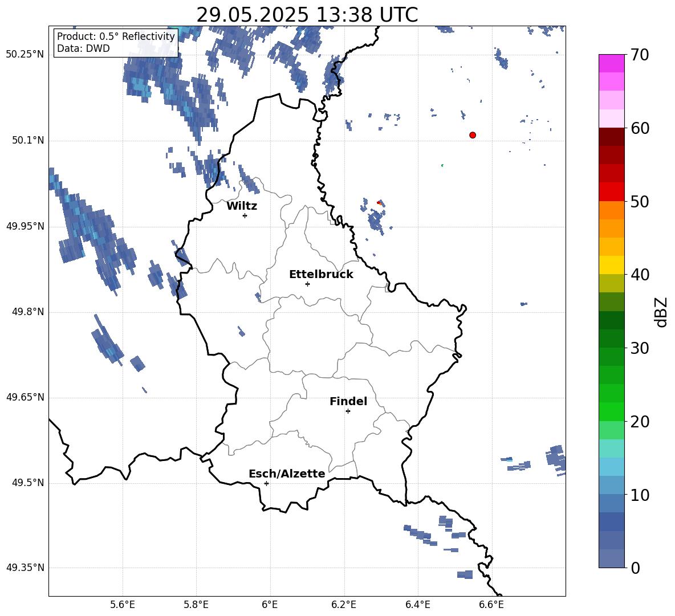Click the cross marker under Wiltz

(x=245, y=215)
